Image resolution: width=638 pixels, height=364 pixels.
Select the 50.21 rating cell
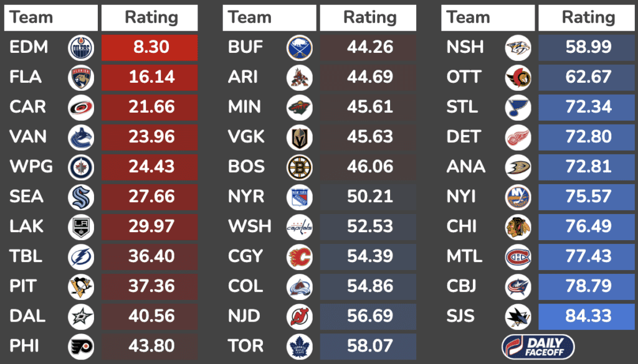pyautogui.click(x=369, y=197)
